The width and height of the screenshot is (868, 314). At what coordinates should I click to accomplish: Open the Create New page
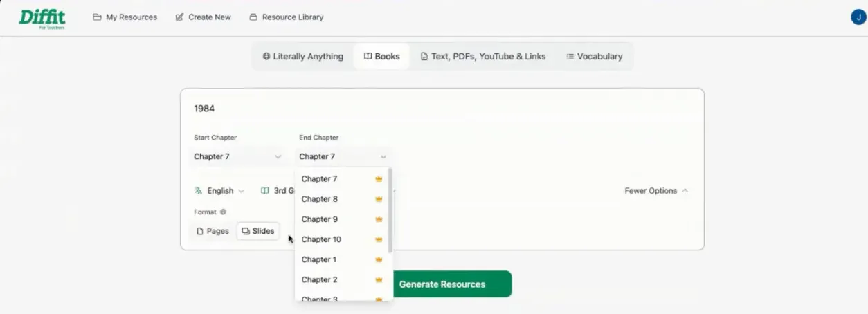(x=204, y=17)
